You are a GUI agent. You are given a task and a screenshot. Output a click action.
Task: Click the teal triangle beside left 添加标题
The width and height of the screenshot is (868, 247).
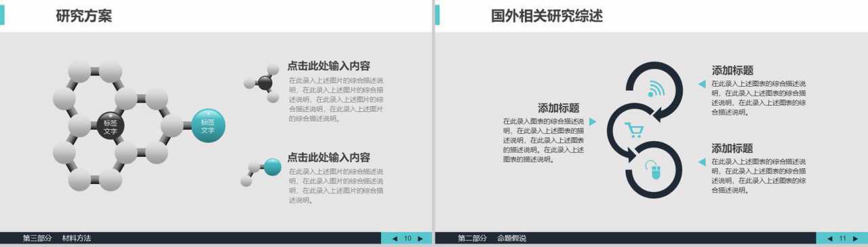(x=593, y=121)
